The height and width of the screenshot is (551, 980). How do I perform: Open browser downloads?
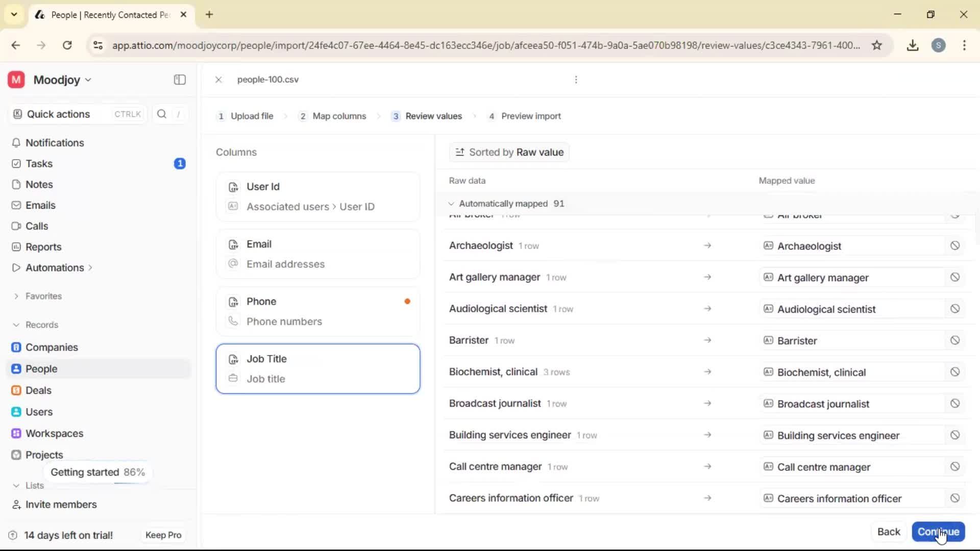click(913, 45)
